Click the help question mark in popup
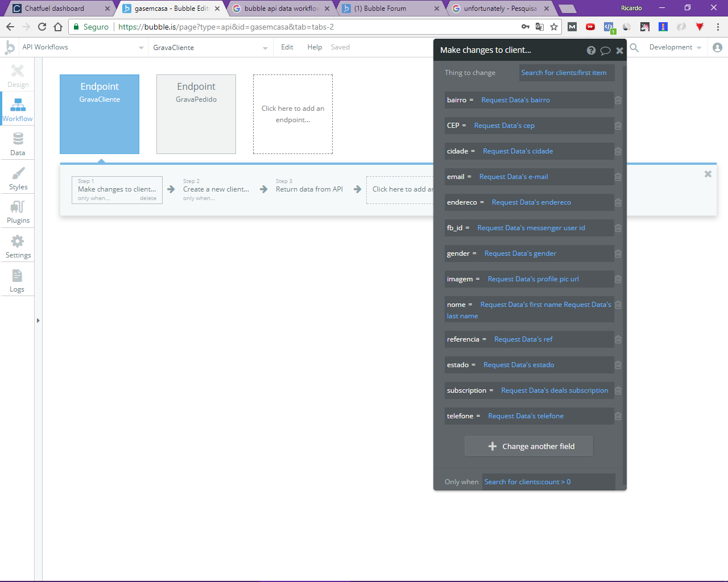This screenshot has height=582, width=728. (x=591, y=51)
